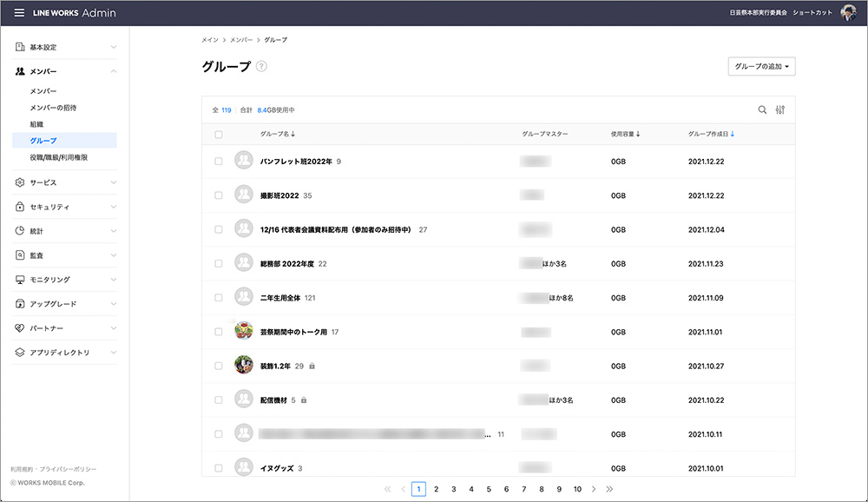This screenshot has height=502, width=868.
Task: Open the list filter settings icon
Action: 780,110
